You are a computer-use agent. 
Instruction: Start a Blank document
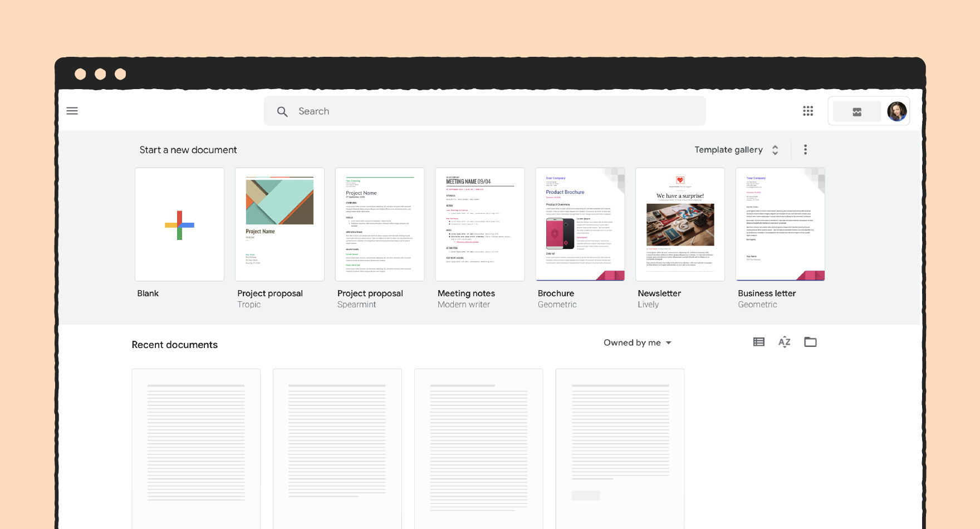pos(179,224)
